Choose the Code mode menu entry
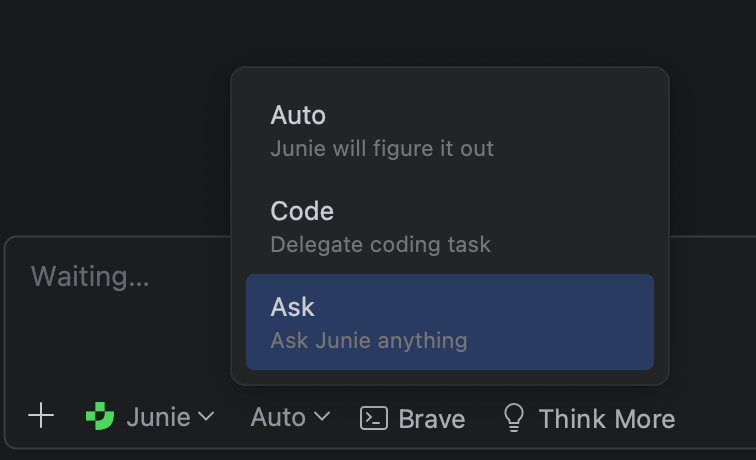 pos(302,212)
